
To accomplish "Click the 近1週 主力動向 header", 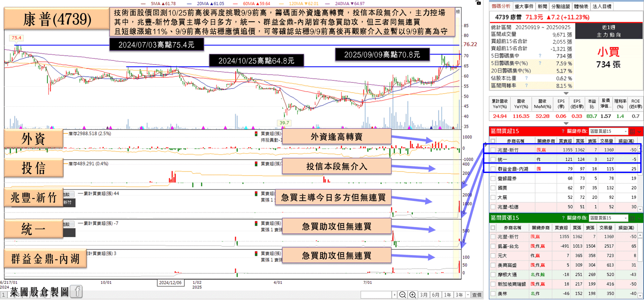I will click(x=609, y=31).
